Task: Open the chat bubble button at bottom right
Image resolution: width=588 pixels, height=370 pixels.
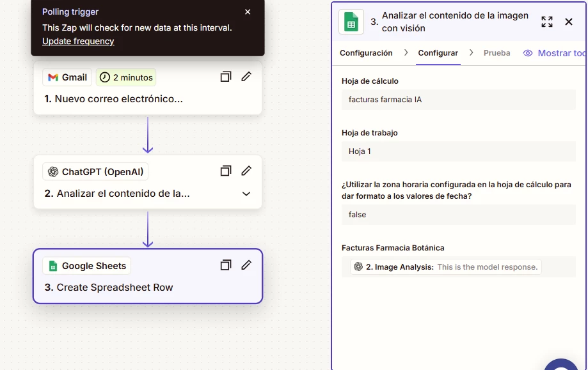Action: pyautogui.click(x=561, y=365)
